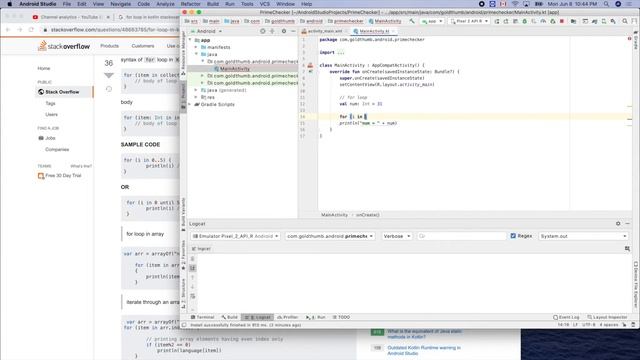Expand java (generated) folder
This screenshot has width=640, height=360.
(x=196, y=90)
